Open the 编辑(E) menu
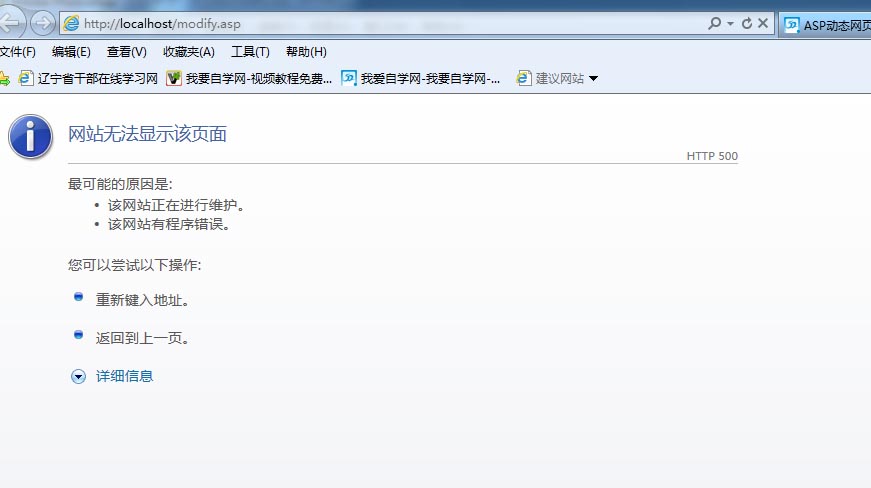871x488 pixels. [x=71, y=52]
